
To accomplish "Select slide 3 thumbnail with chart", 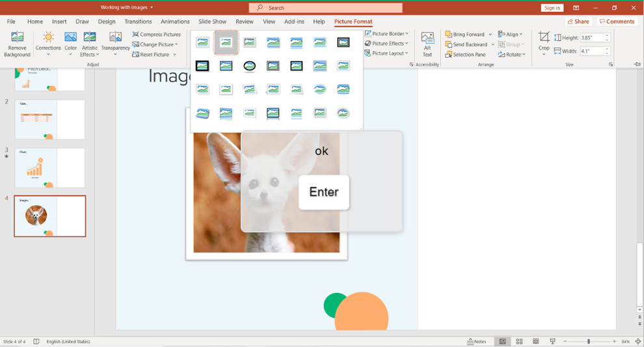I will click(49, 168).
